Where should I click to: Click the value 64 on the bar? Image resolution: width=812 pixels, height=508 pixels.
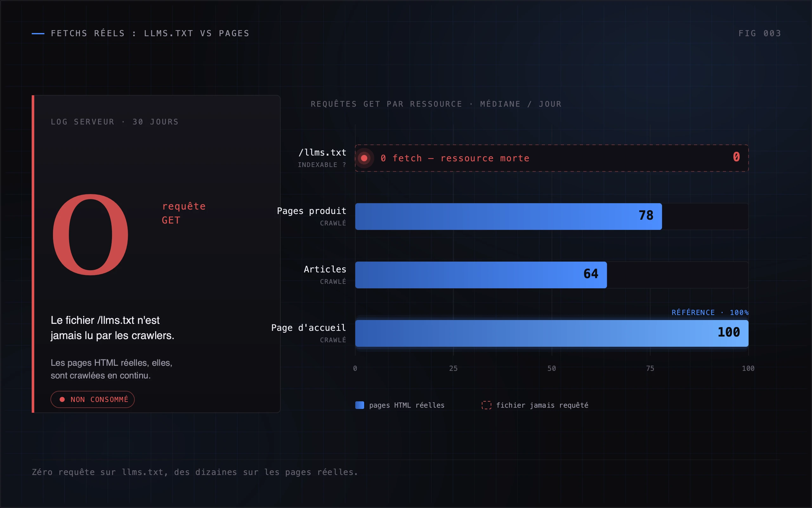[x=591, y=274]
